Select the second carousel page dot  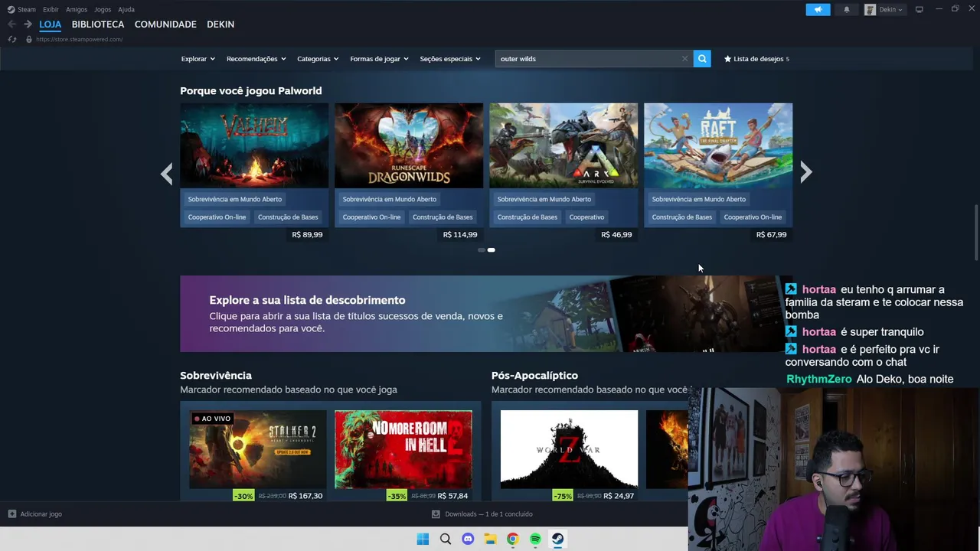[x=492, y=250]
